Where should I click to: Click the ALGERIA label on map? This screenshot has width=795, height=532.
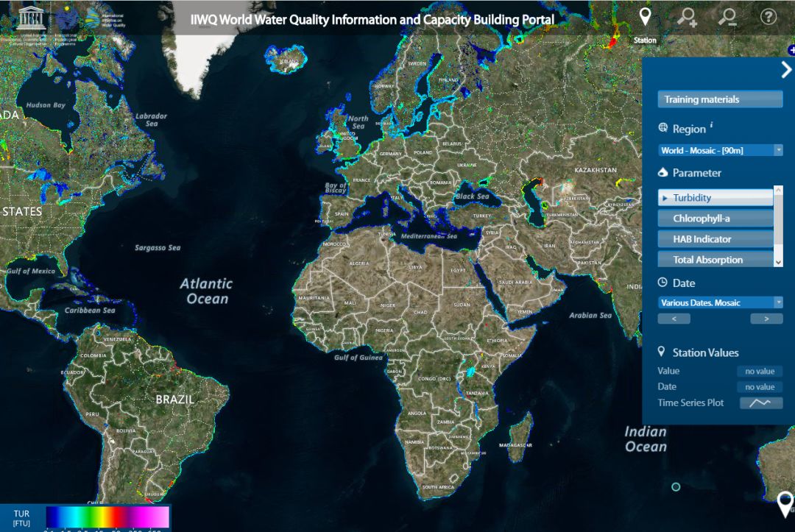(359, 263)
